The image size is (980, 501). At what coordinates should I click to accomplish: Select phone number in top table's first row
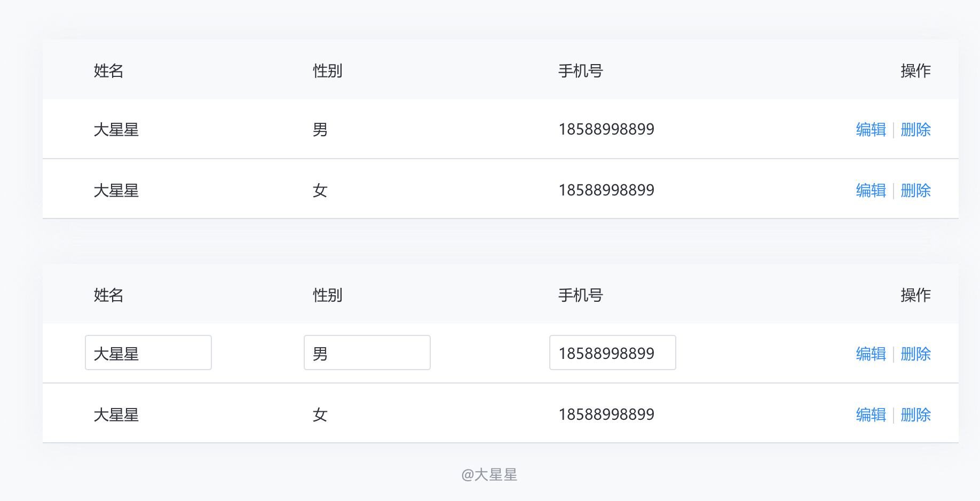[x=606, y=129]
